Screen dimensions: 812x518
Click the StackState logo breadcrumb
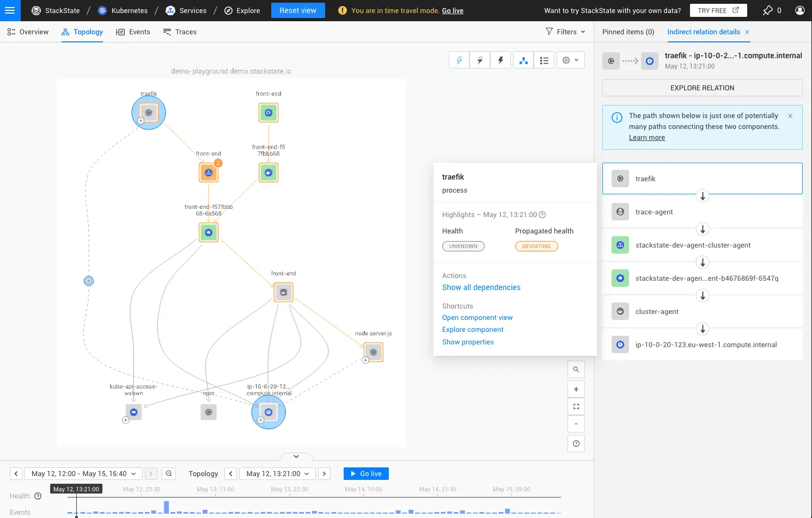pos(56,10)
